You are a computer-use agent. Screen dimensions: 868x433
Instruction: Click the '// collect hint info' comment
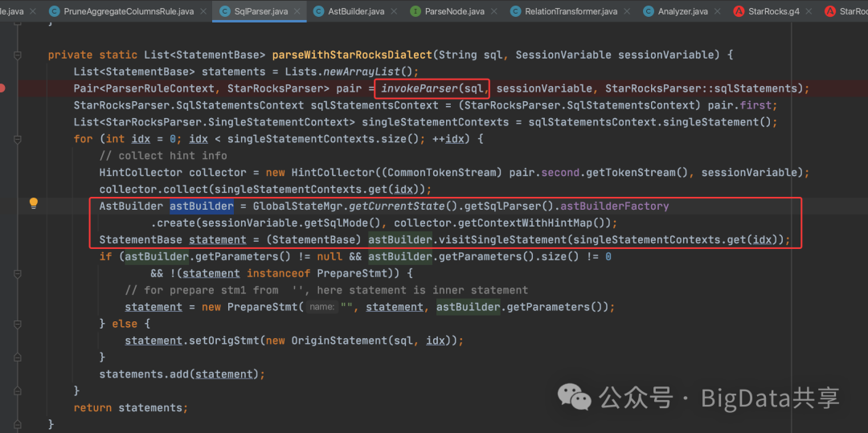pos(163,155)
